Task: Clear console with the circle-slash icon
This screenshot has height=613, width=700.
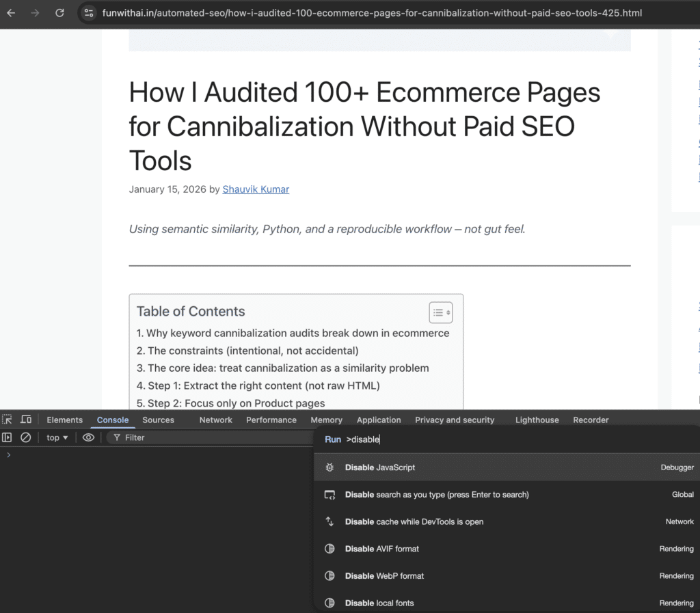Action: coord(26,437)
